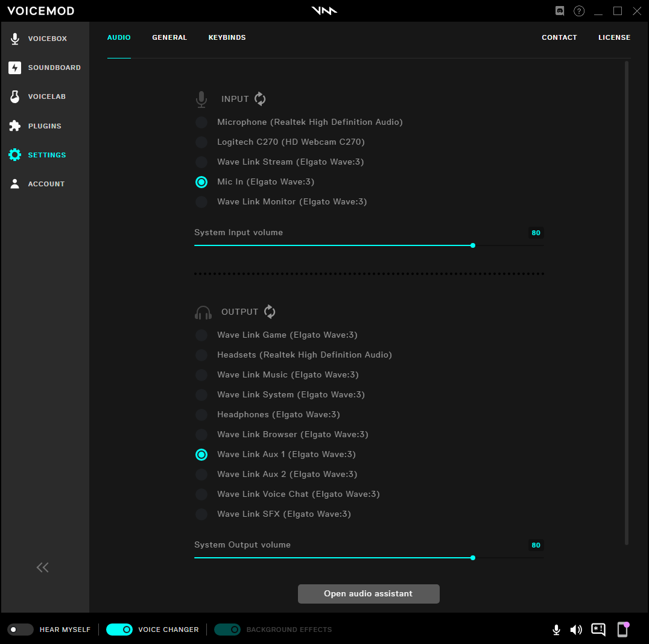
Task: Go to the Plugins section label
Action: [x=45, y=126]
